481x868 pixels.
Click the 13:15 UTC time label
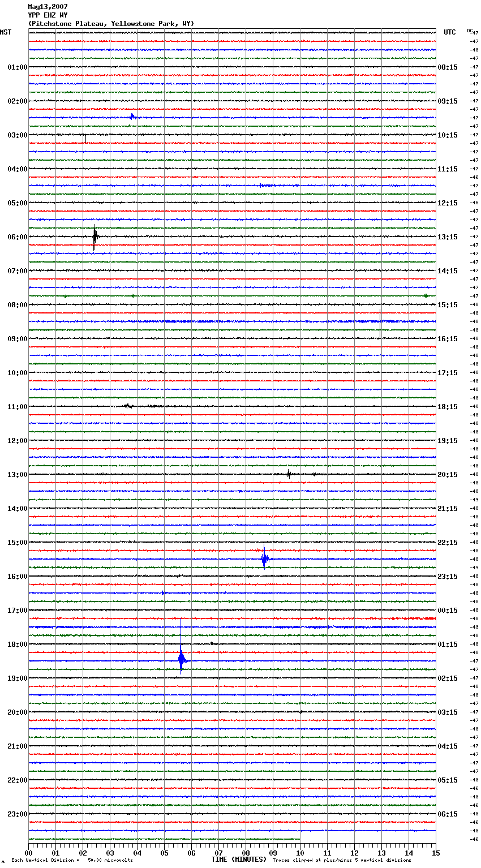click(448, 237)
